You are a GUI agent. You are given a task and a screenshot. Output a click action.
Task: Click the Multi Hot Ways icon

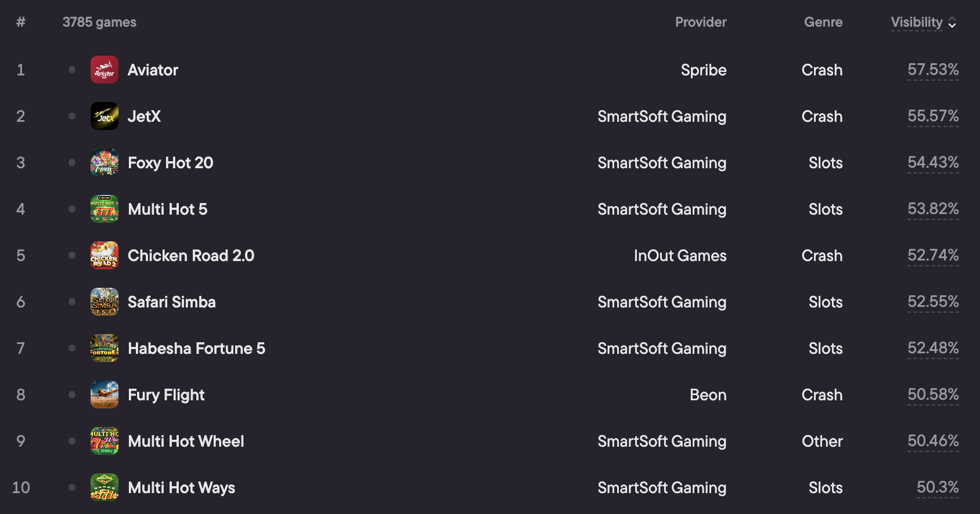(105, 487)
